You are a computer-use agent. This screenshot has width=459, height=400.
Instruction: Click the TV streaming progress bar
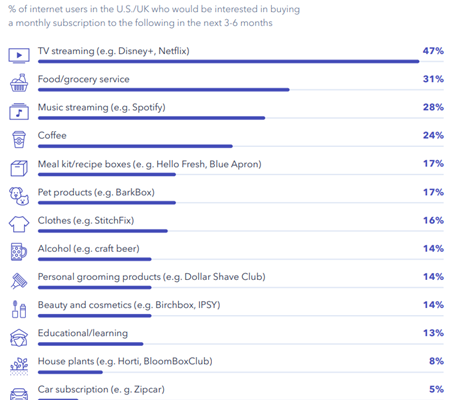point(228,62)
